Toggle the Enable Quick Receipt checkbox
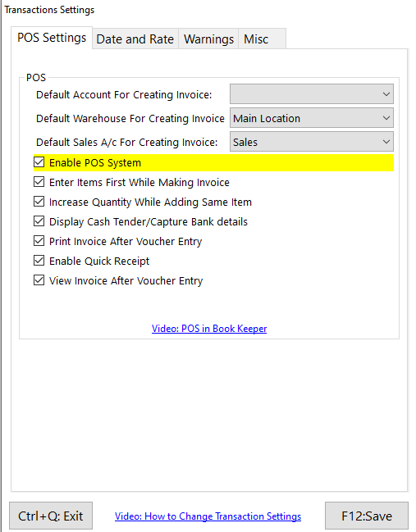 tap(39, 261)
